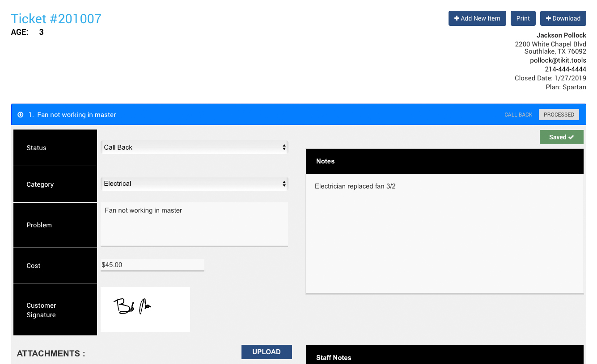The image size is (597, 364).
Task: Click the Ticket #201007 heading
Action: pyautogui.click(x=56, y=19)
